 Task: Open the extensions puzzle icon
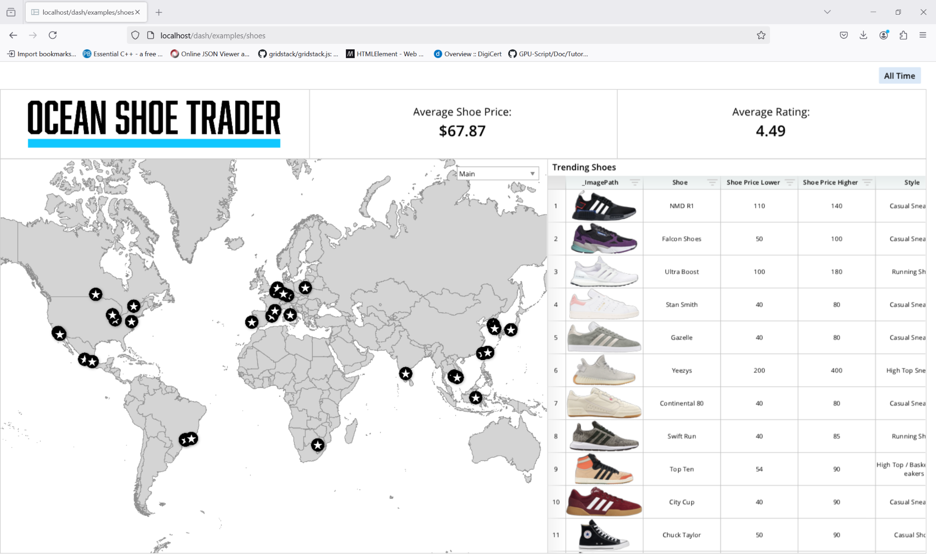coord(903,35)
